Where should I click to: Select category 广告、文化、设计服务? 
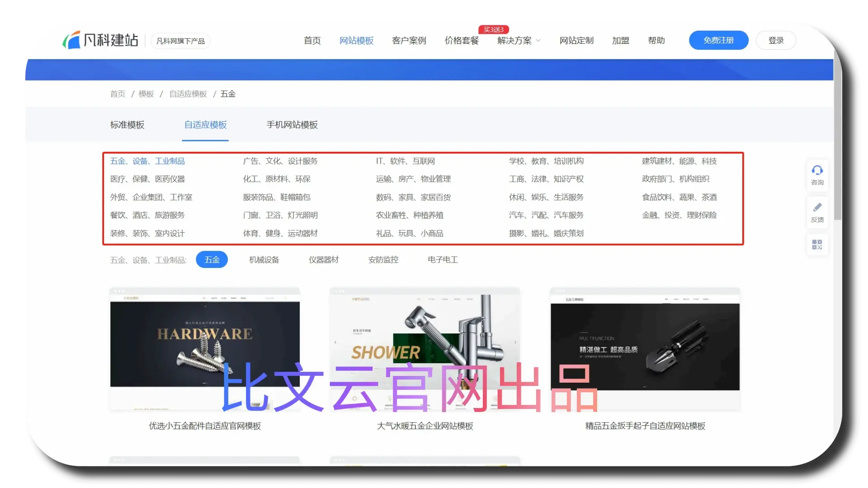(280, 161)
